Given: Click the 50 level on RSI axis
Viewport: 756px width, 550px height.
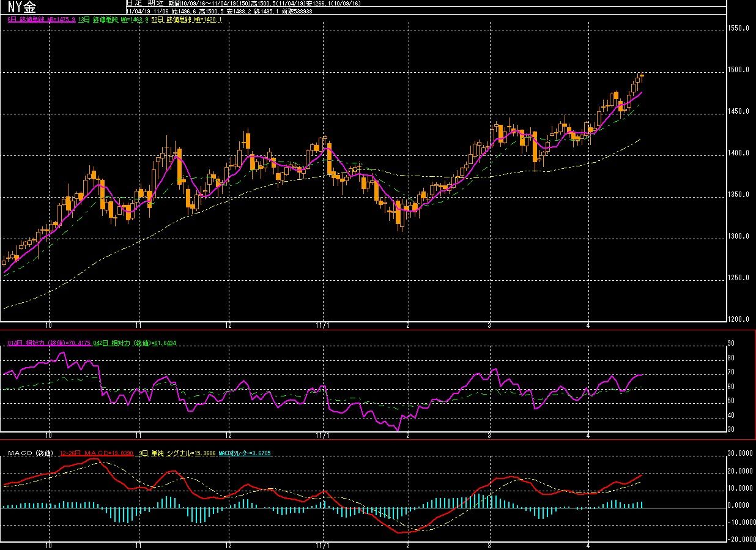Looking at the screenshot, I should (x=730, y=401).
